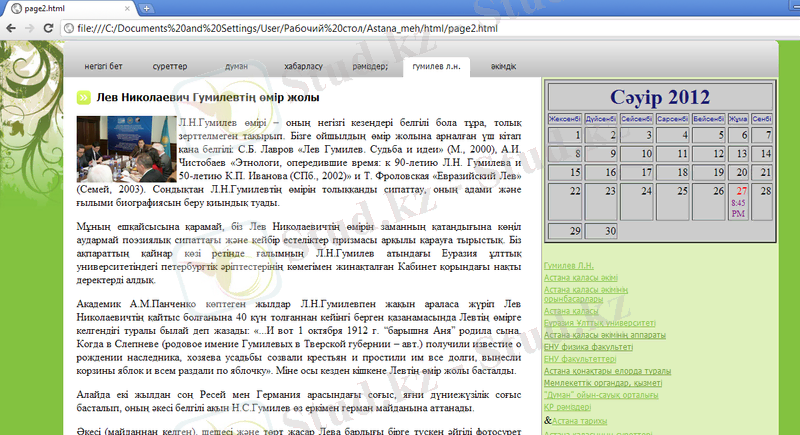800x435 pixels.
Task: Click the forward navigation arrow
Action: point(31,29)
